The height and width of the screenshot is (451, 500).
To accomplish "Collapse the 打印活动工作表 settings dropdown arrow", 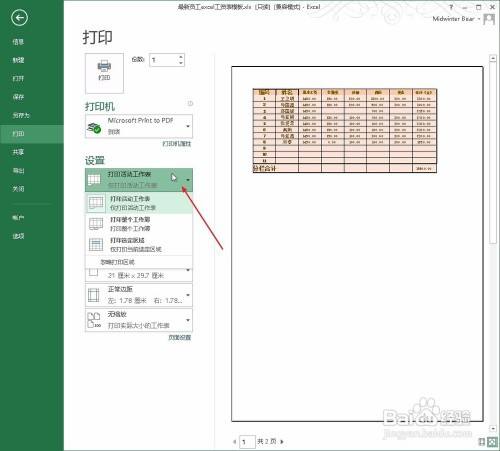I will 188,180.
